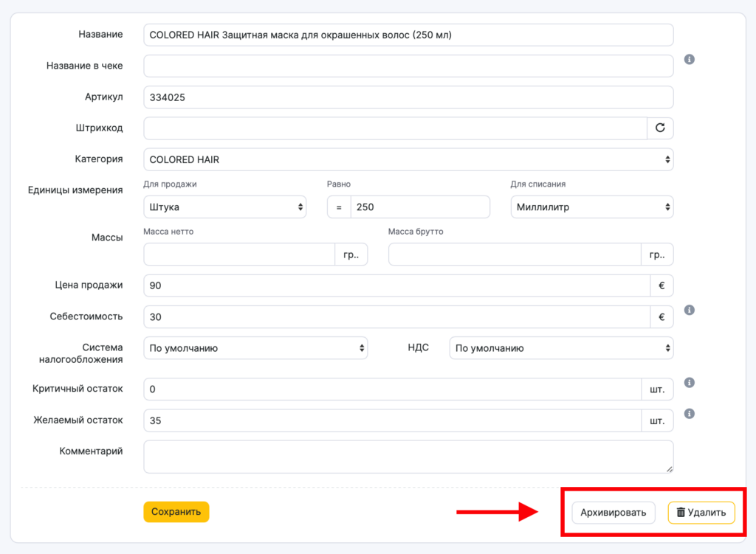Expand the Для списания Миллилитр dropdown
Viewport: 756px width, 554px height.
tap(591, 207)
